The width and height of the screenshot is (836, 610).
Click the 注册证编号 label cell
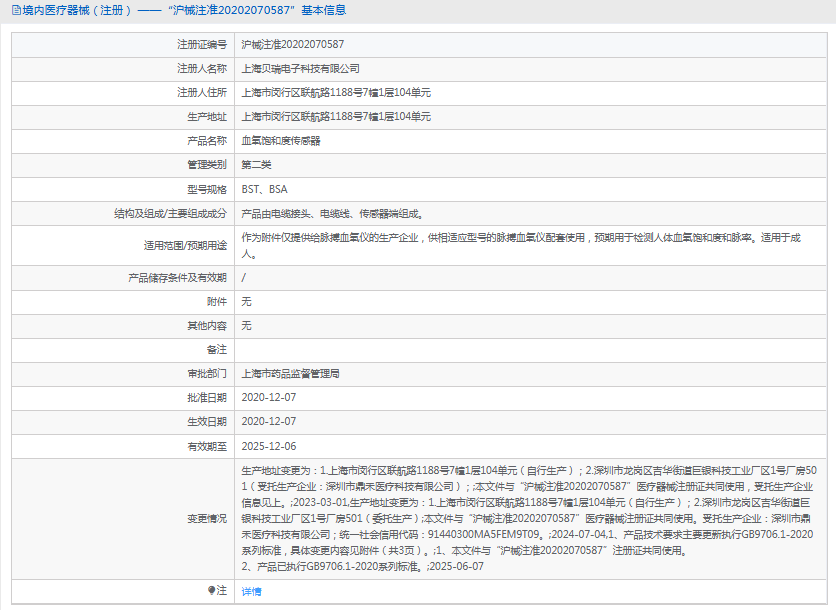pos(123,45)
